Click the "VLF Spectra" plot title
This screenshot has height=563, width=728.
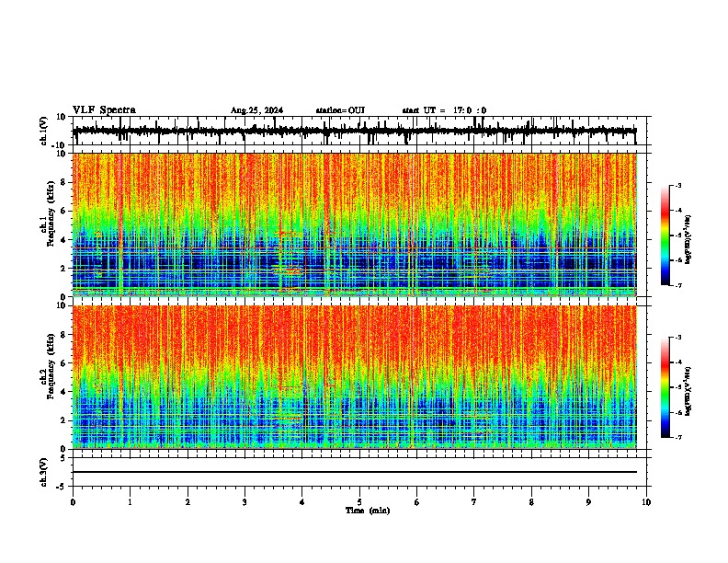click(104, 109)
